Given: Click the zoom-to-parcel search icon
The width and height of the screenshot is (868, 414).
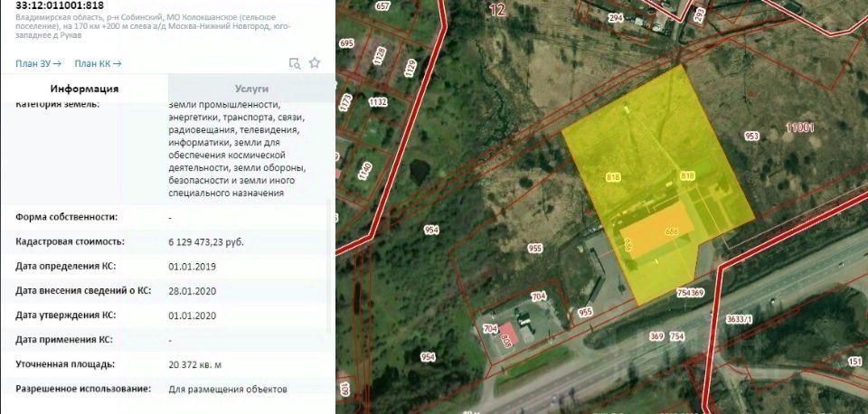Looking at the screenshot, I should click(295, 63).
